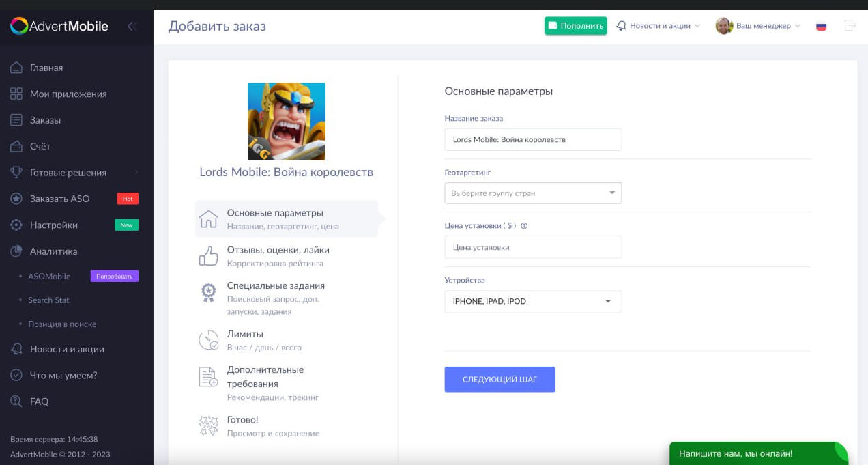Open the Search Stat link
The width and height of the screenshot is (868, 465).
tap(48, 300)
